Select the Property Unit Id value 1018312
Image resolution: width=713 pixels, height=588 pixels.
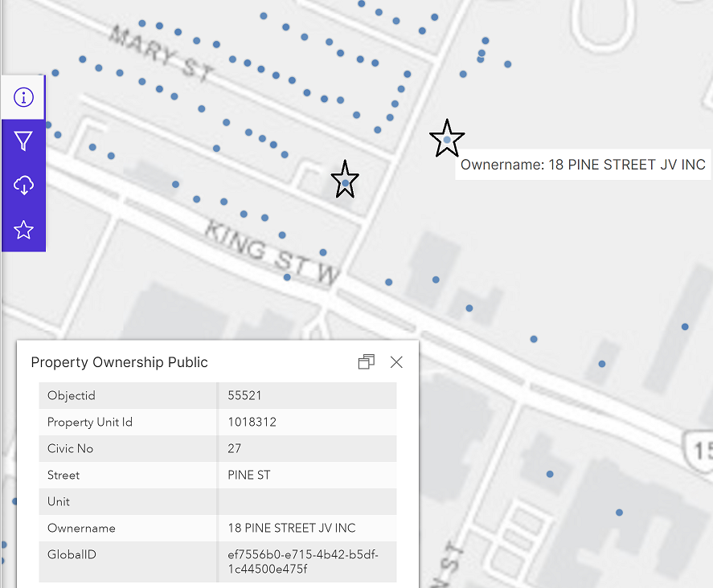tap(252, 422)
